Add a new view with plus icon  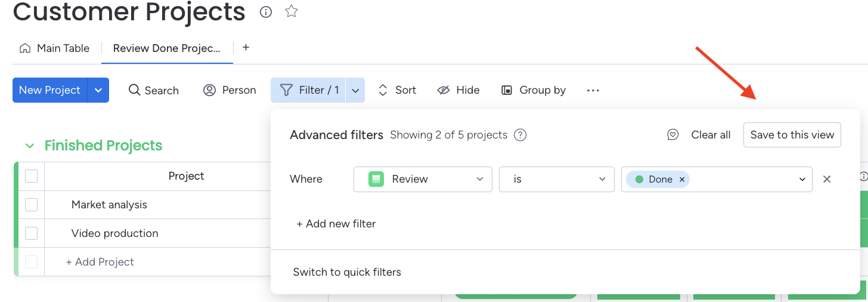pyautogui.click(x=246, y=48)
